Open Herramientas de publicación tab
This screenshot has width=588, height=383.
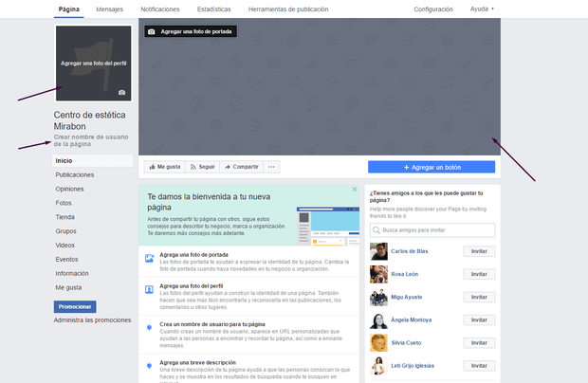(x=288, y=9)
